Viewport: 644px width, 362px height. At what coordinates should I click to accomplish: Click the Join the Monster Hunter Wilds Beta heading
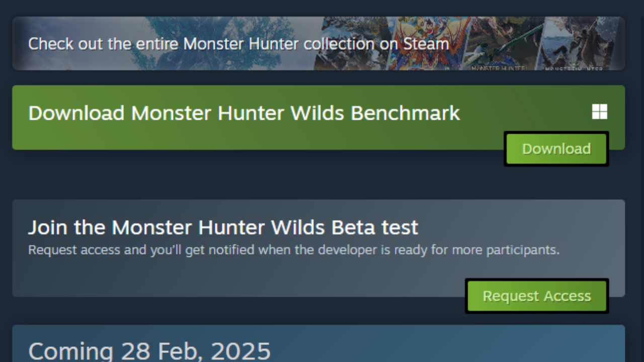(223, 227)
